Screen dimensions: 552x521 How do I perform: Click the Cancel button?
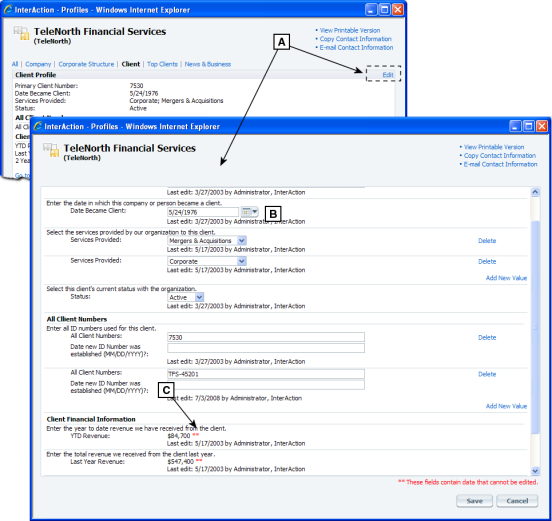pos(517,501)
